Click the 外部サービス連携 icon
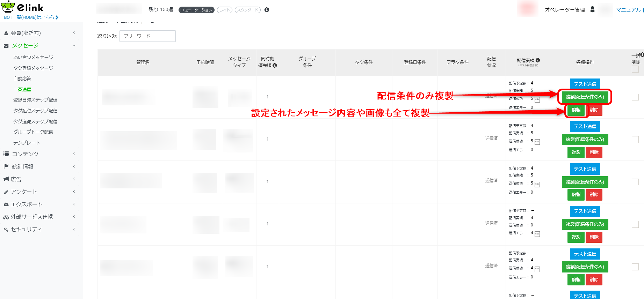Viewport: 644px width, 299px height. 6,217
